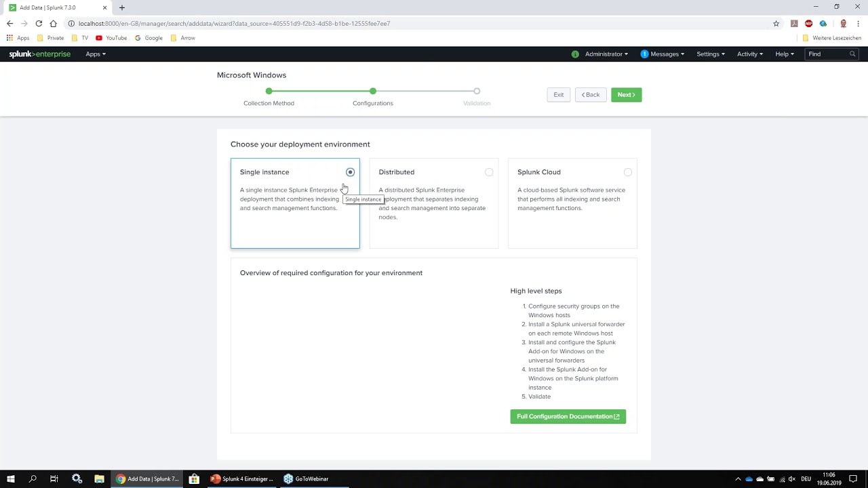Open Chrome Apps shortcut in bookmarks bar
Viewport: 868px width, 488px height.
18,38
